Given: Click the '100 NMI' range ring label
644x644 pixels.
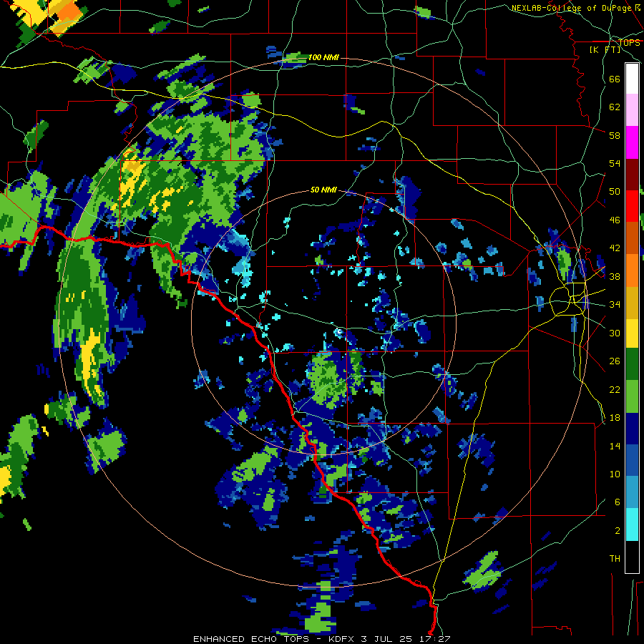Looking at the screenshot, I should point(323,57).
